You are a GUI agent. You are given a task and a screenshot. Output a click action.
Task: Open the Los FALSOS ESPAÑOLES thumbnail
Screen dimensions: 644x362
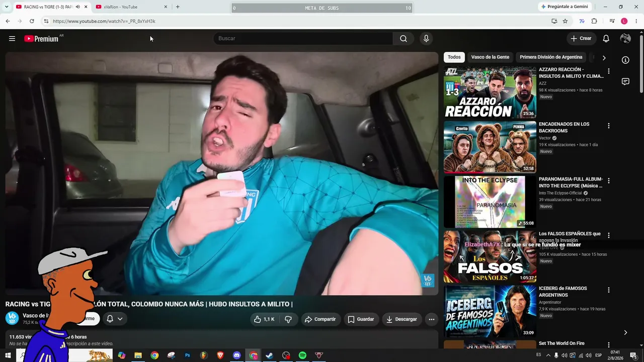tap(490, 257)
